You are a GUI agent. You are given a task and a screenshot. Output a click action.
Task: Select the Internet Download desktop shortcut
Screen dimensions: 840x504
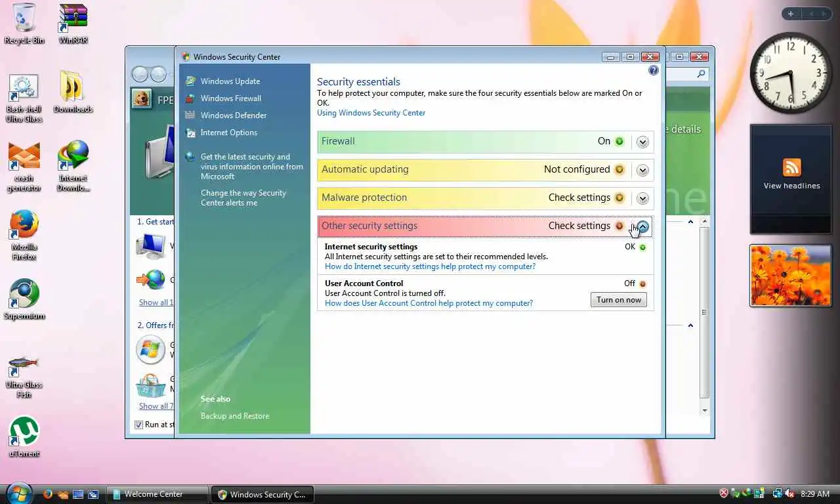pos(73,166)
